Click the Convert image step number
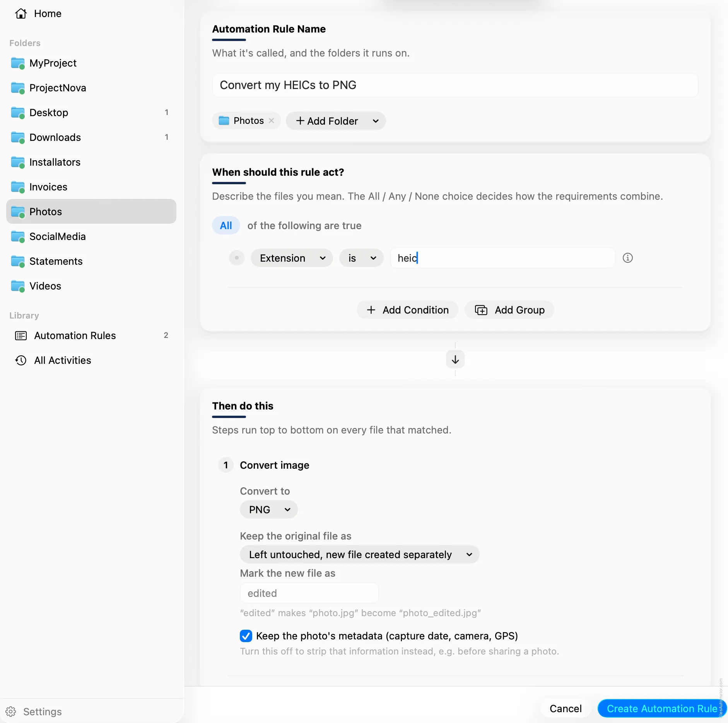The height and width of the screenshot is (723, 728). (x=226, y=465)
